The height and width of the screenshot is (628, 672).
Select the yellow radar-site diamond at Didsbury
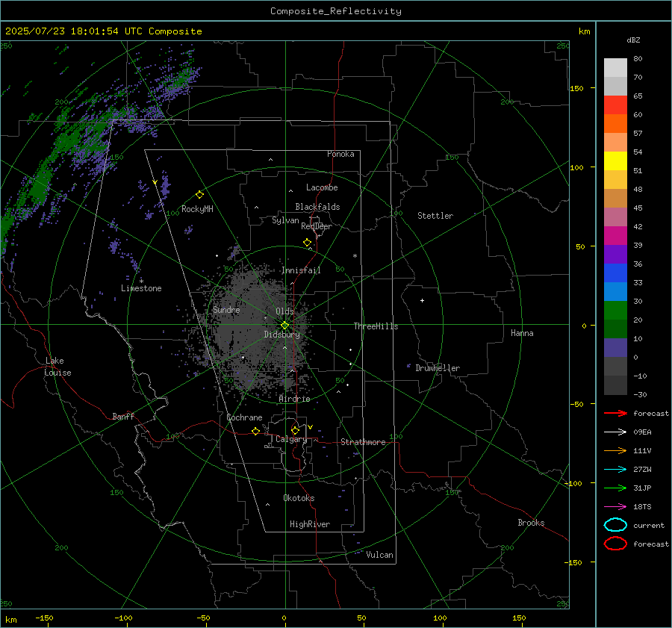285,326
